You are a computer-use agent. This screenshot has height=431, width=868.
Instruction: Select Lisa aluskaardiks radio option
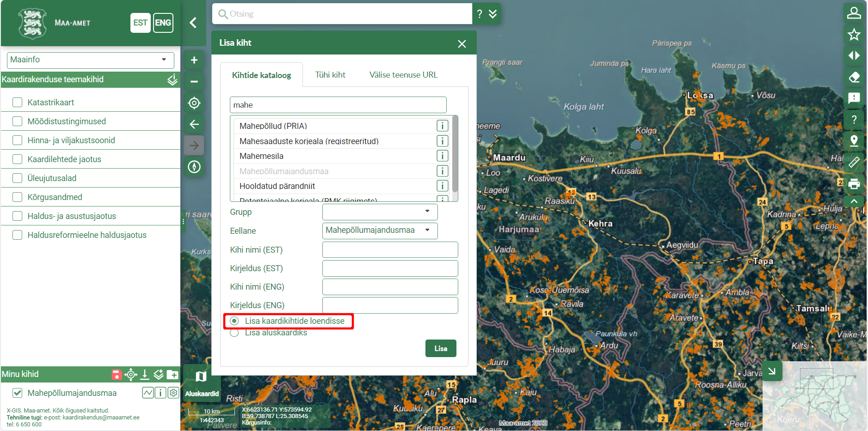click(234, 333)
